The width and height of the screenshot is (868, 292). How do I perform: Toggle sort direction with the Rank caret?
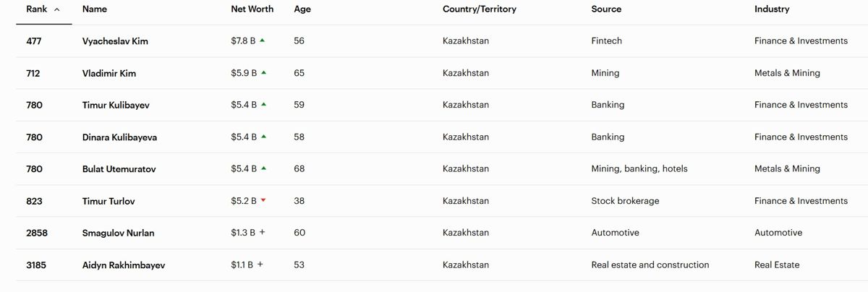click(x=57, y=9)
